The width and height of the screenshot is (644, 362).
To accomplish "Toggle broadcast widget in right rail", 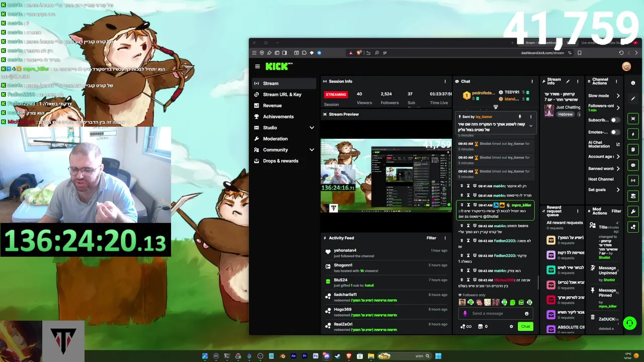I will coord(633,180).
